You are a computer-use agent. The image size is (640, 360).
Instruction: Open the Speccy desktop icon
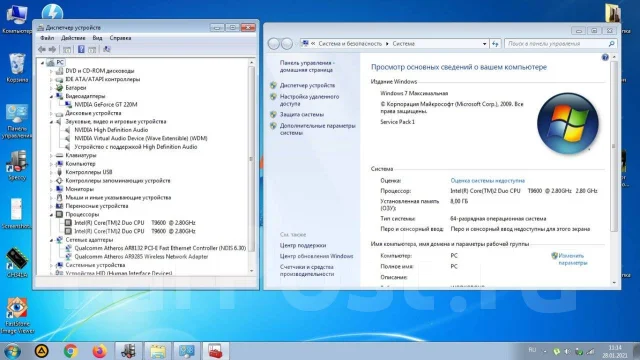[17, 165]
